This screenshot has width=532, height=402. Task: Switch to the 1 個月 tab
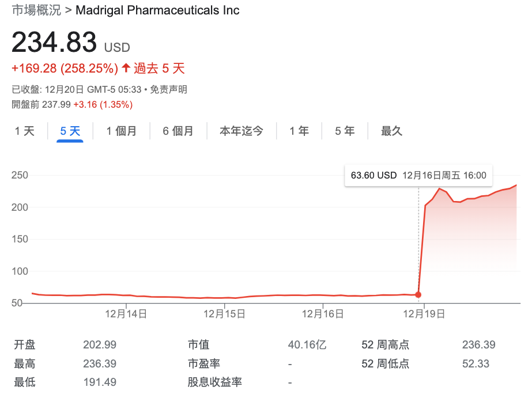coord(121,131)
